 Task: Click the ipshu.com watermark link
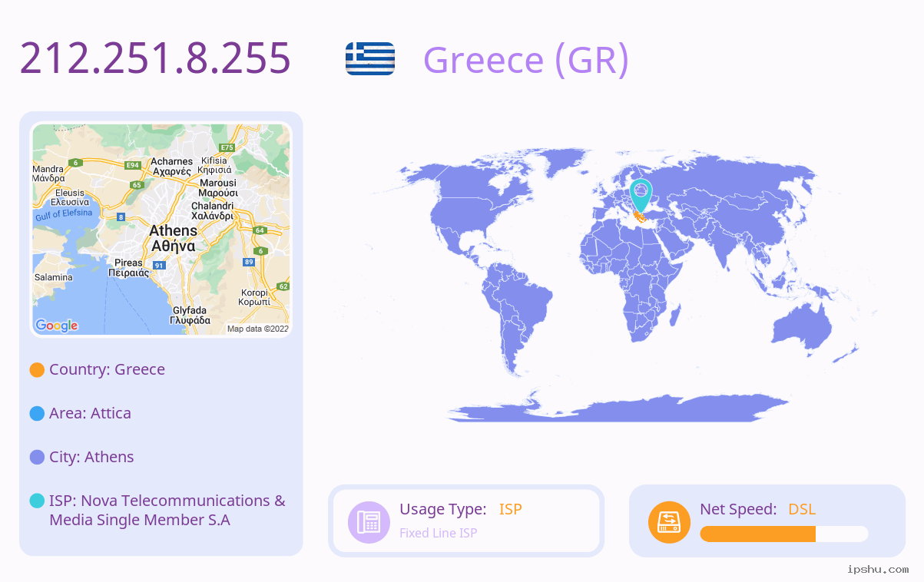878,569
